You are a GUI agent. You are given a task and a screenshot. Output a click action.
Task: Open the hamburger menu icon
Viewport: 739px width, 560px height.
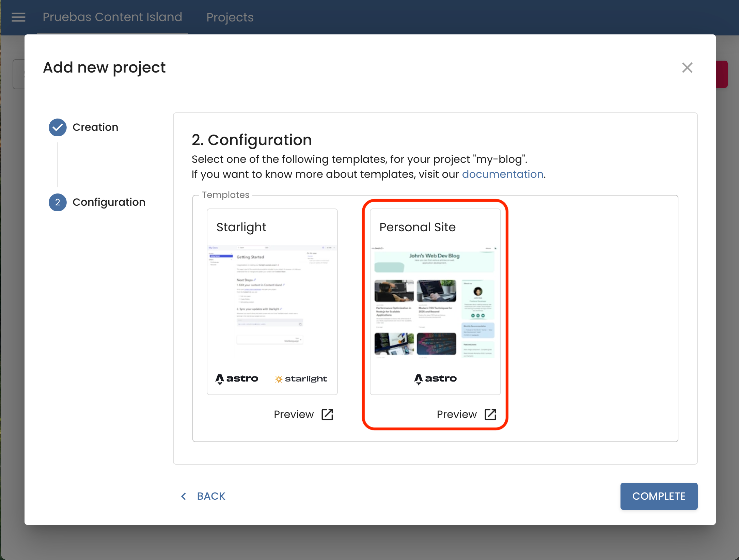coord(18,17)
